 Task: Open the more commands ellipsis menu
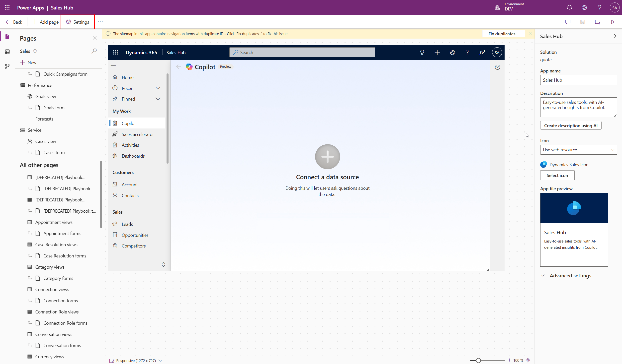(100, 22)
